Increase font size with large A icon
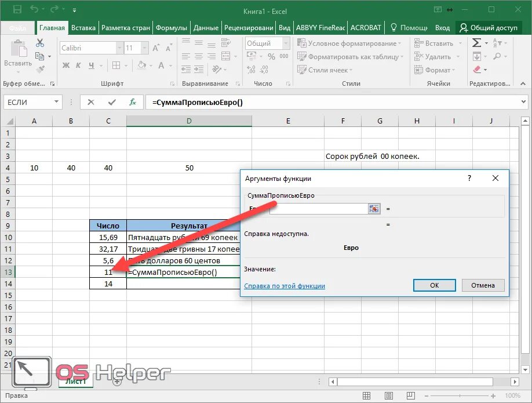Viewport: 532px width, 403px height. 156,48
